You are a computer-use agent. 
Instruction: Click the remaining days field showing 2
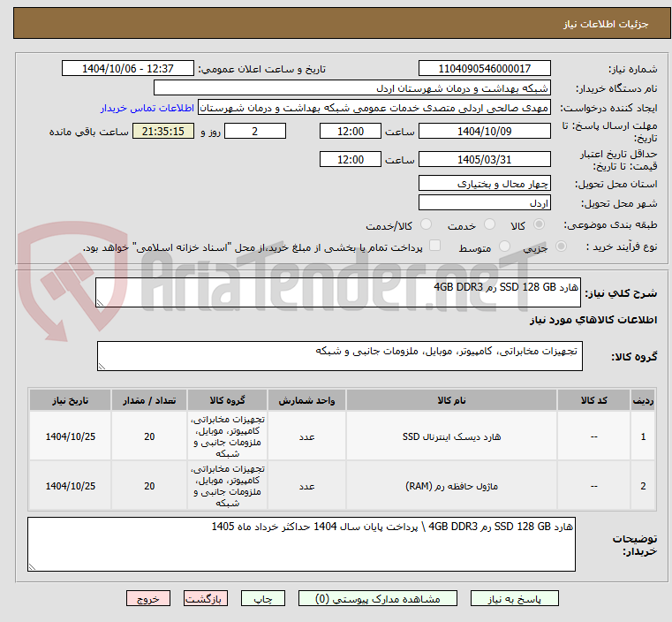point(255,131)
